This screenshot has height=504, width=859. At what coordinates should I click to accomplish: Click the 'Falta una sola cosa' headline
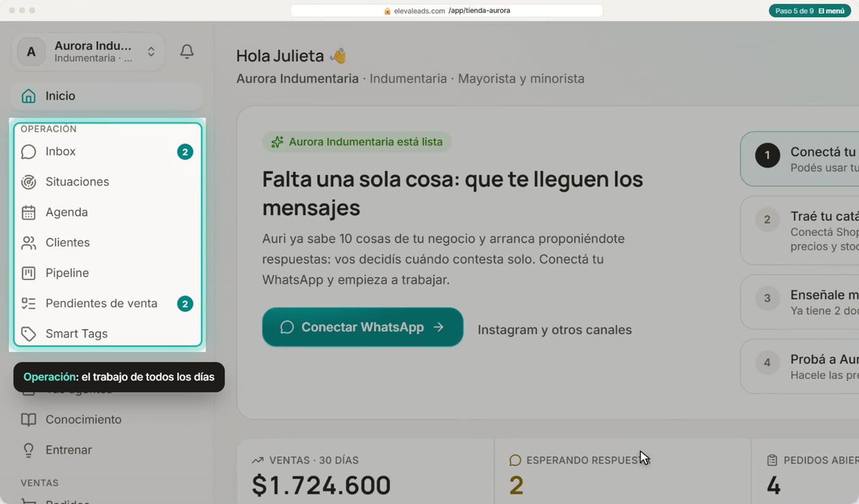tap(452, 193)
